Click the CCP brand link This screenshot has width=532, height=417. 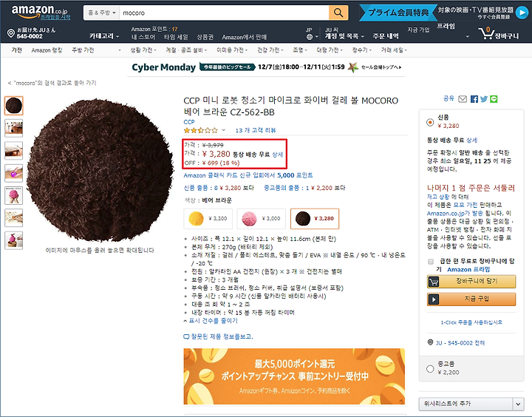point(189,122)
